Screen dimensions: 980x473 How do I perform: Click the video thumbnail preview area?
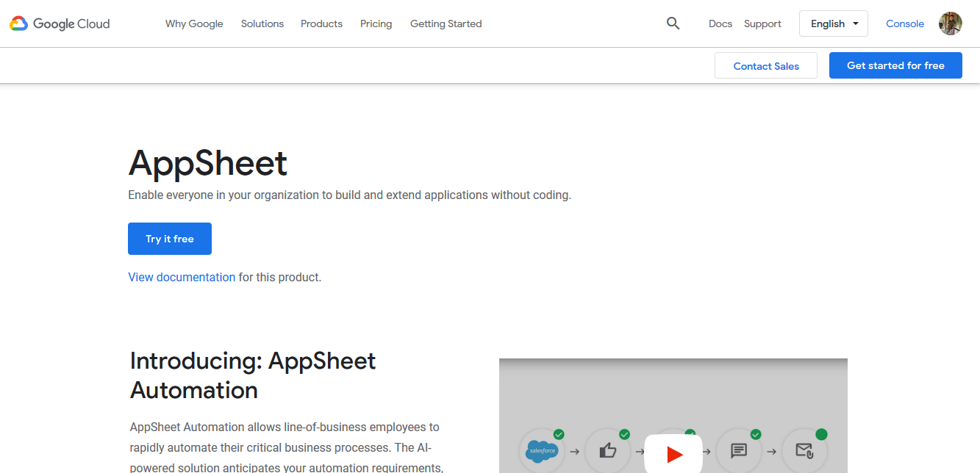pos(673,416)
